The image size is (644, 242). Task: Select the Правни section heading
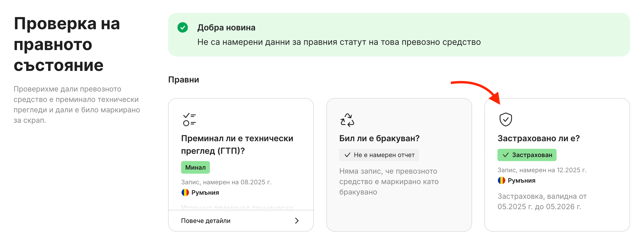click(x=184, y=80)
